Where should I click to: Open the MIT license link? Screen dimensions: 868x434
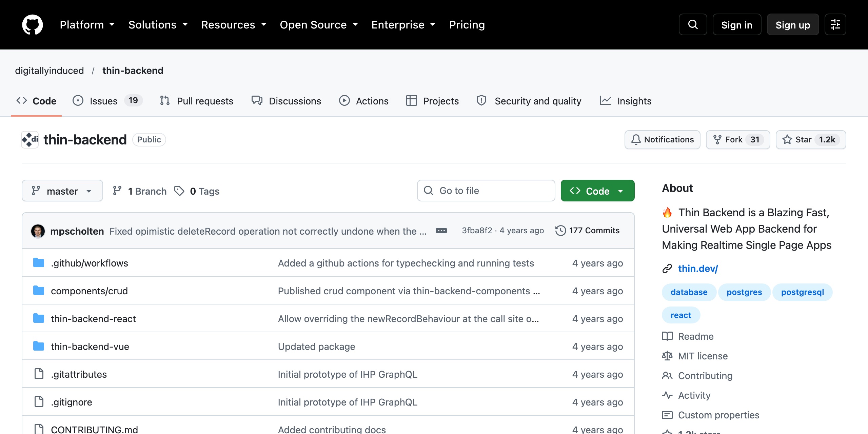click(695, 356)
